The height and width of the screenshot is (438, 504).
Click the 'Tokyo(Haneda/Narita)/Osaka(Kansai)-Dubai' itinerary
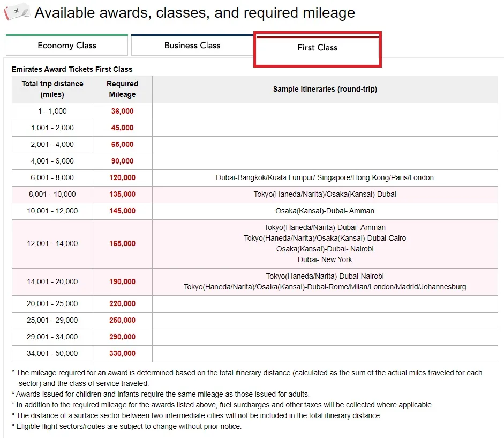(x=325, y=195)
